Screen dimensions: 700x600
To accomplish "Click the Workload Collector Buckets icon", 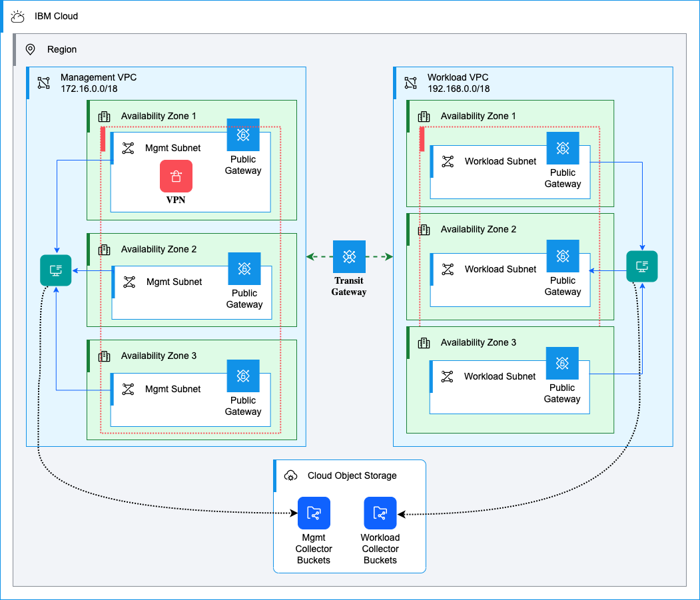I will click(x=380, y=513).
